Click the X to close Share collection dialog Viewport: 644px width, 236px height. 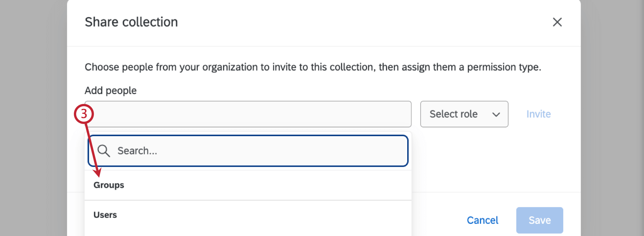coord(557,22)
